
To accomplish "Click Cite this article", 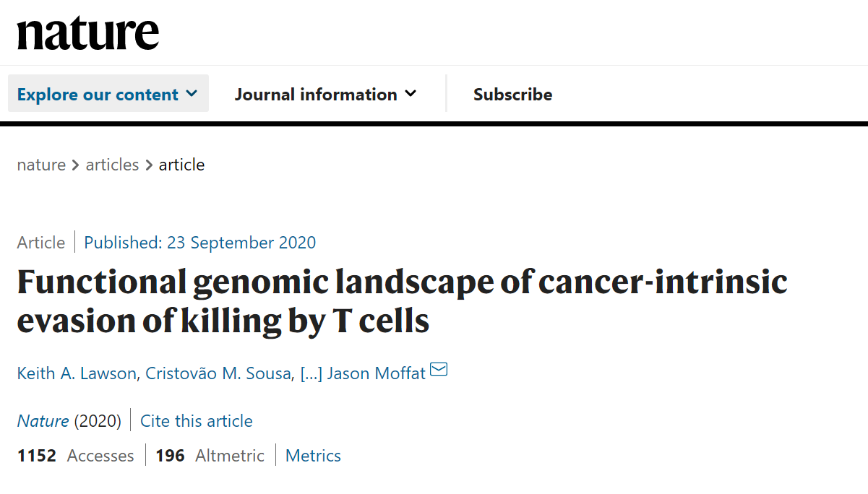I will [197, 421].
